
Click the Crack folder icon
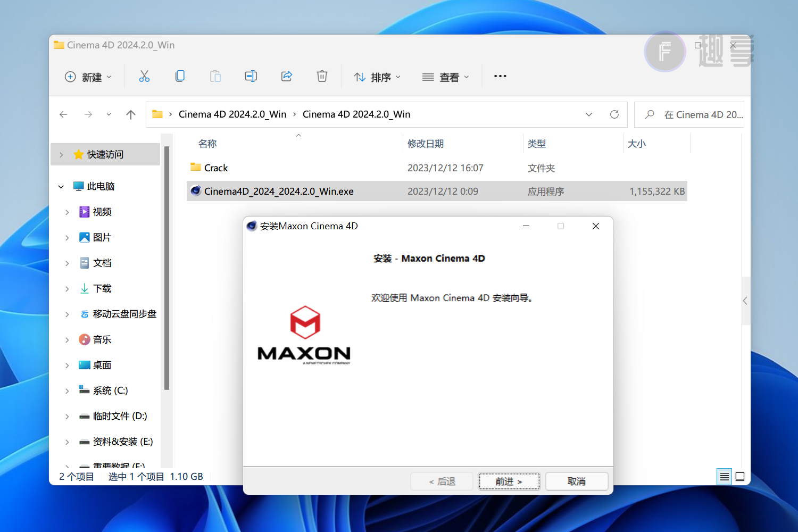coord(195,167)
